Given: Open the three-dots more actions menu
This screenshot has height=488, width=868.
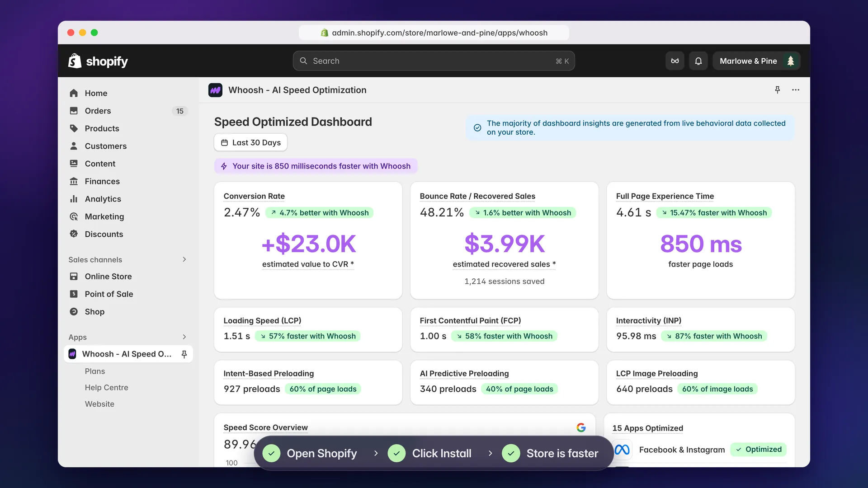Looking at the screenshot, I should pos(796,90).
